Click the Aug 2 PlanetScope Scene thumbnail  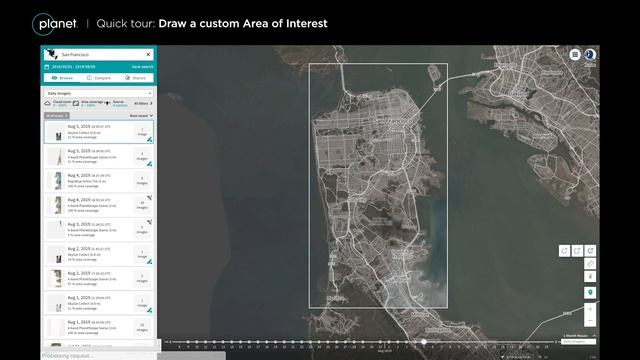pyautogui.click(x=56, y=279)
